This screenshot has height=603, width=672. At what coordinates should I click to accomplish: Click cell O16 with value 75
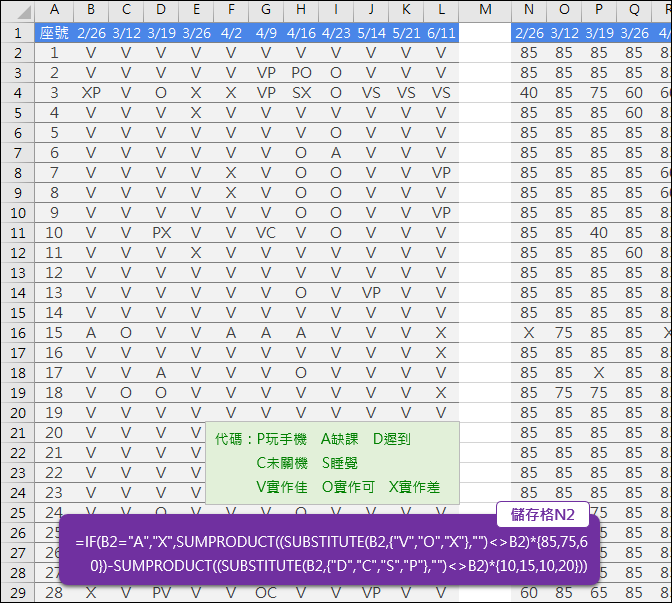(x=564, y=333)
